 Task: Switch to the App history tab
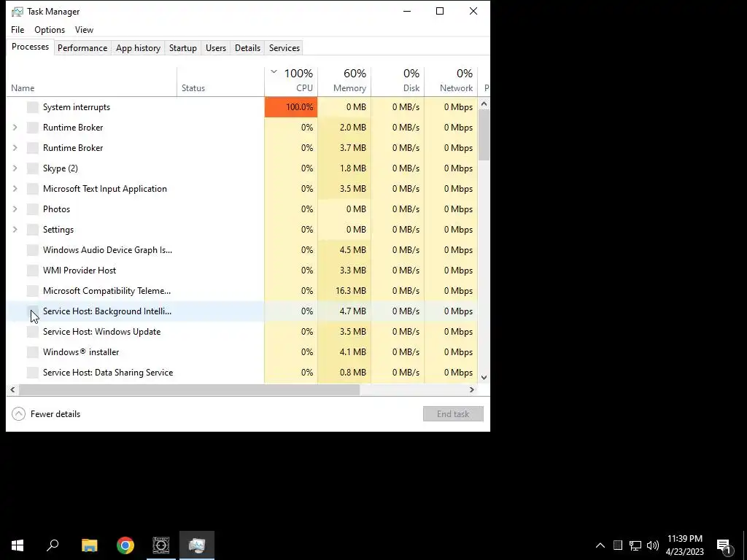pos(138,48)
